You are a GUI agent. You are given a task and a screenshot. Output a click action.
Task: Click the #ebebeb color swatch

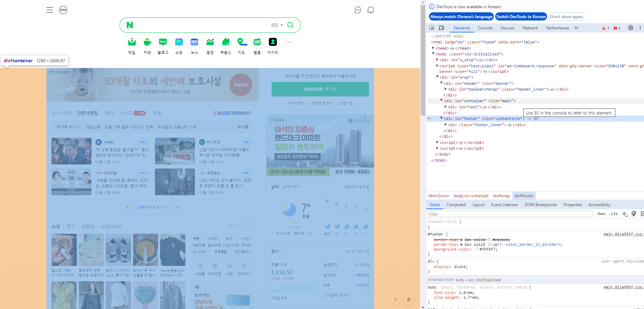pyautogui.click(x=490, y=240)
